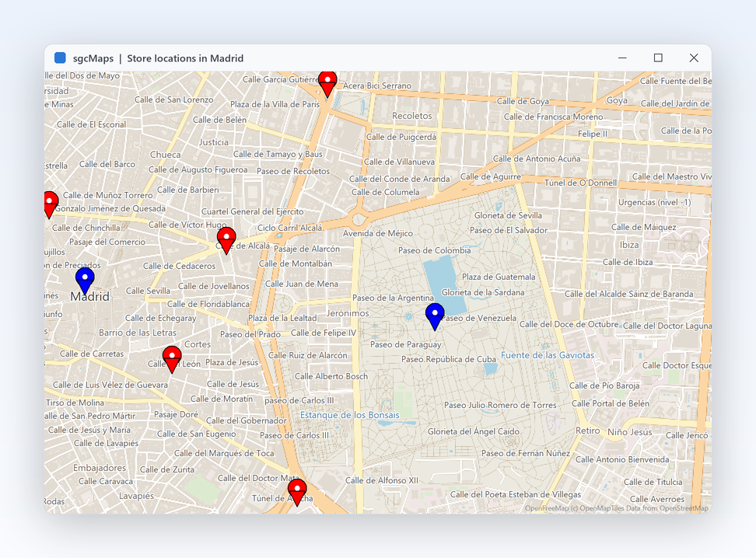Click the Cortes neighborhood label

click(198, 344)
